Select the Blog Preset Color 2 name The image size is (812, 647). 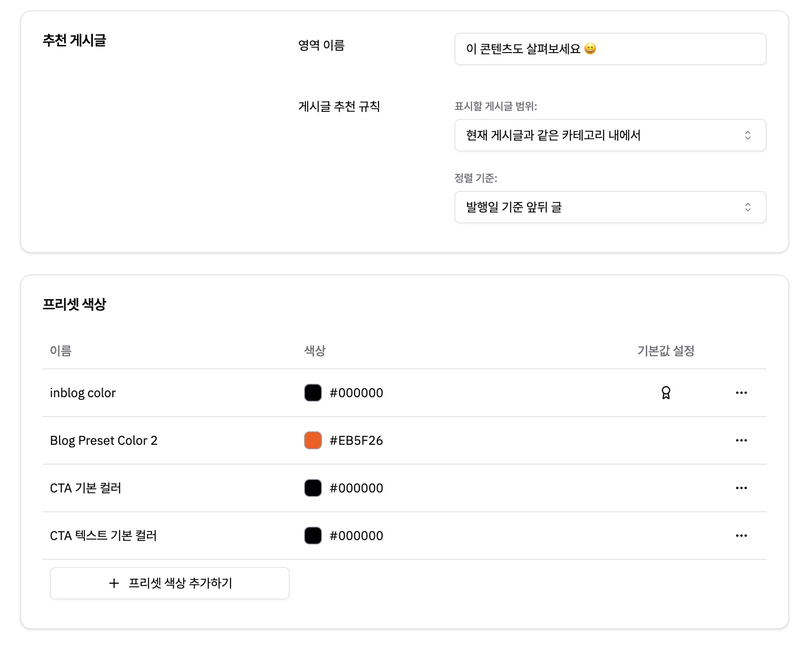pyautogui.click(x=104, y=440)
